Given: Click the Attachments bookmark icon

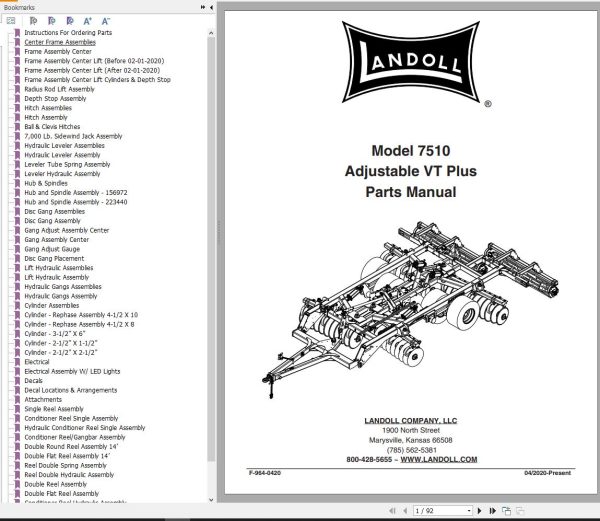Looking at the screenshot, I should tap(17, 399).
